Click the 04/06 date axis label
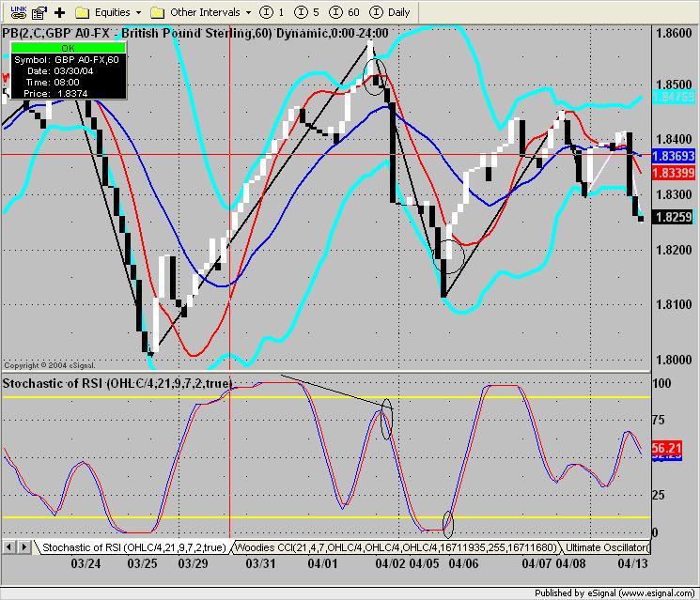700x600 pixels. pyautogui.click(x=463, y=564)
